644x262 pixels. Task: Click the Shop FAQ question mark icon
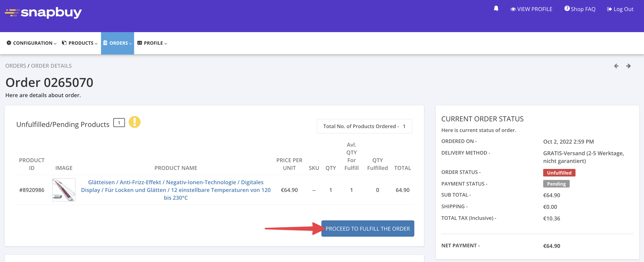click(x=567, y=9)
